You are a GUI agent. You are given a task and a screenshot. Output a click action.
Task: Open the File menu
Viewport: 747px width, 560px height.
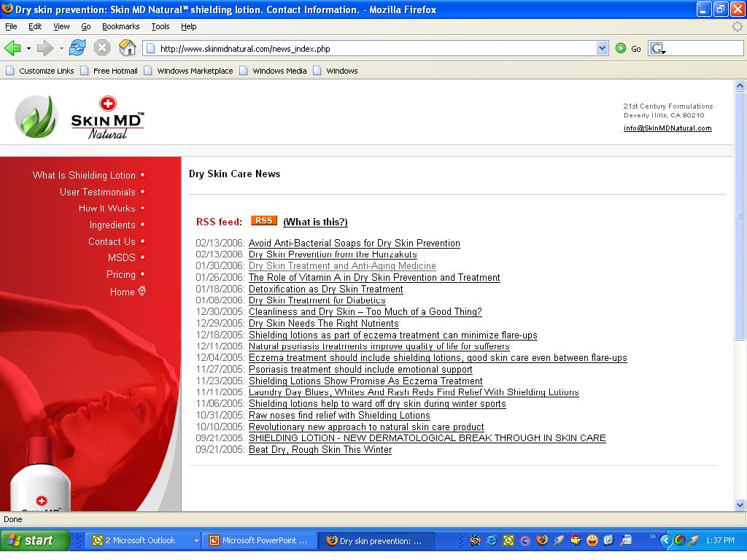coord(11,26)
